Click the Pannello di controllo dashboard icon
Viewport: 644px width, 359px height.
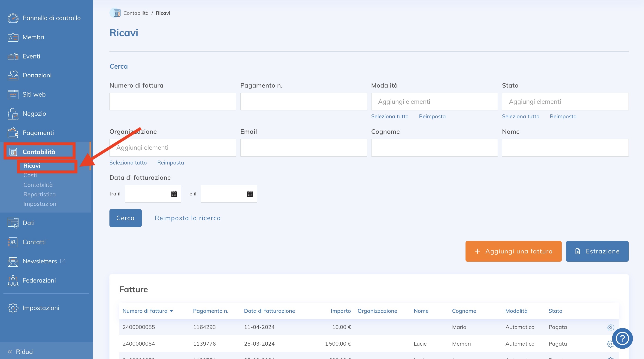[x=13, y=18]
